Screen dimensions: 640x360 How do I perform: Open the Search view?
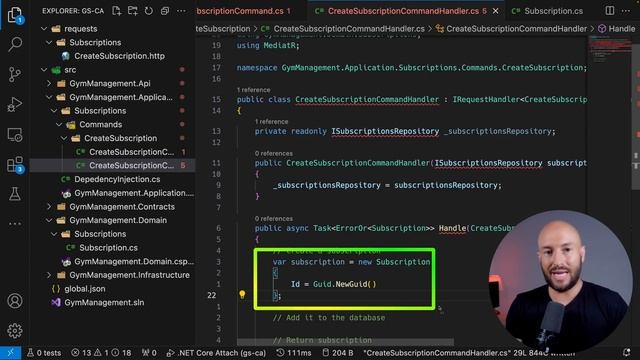(x=15, y=44)
